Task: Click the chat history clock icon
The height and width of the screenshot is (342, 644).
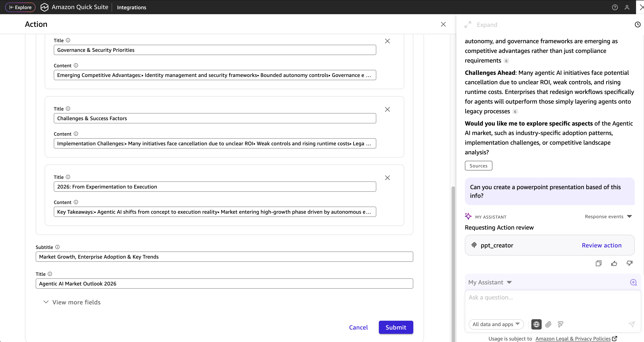Action: click(638, 25)
